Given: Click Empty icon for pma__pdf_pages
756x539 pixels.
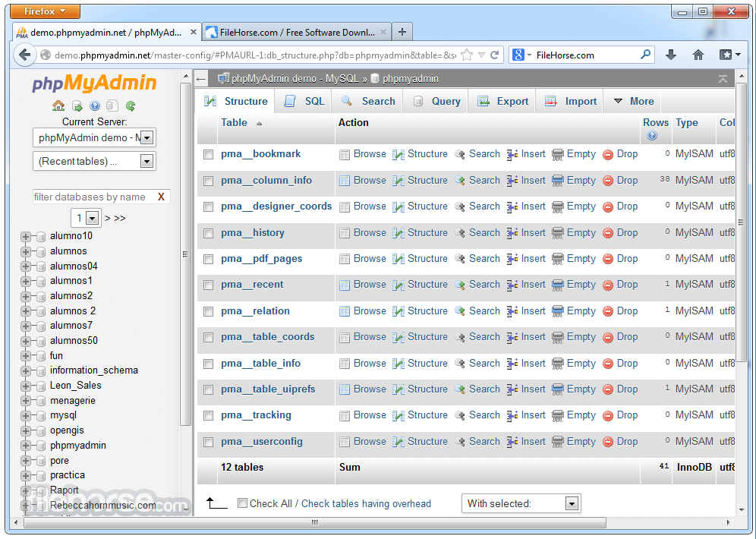Looking at the screenshot, I should pos(557,259).
